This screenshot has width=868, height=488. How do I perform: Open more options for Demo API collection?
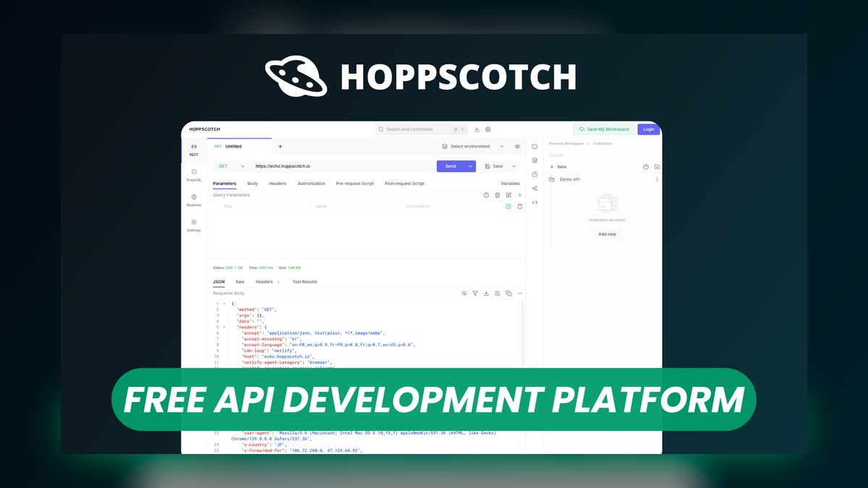657,179
